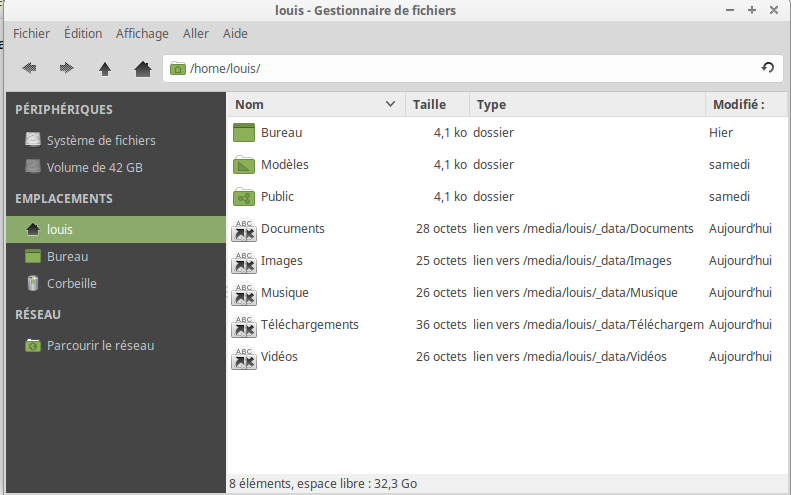Select the Documents file name
Screen dimensions: 791x495
(293, 229)
